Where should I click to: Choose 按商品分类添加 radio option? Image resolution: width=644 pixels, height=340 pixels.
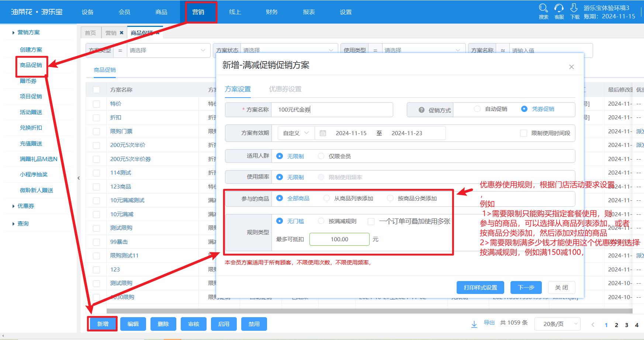tap(390, 198)
